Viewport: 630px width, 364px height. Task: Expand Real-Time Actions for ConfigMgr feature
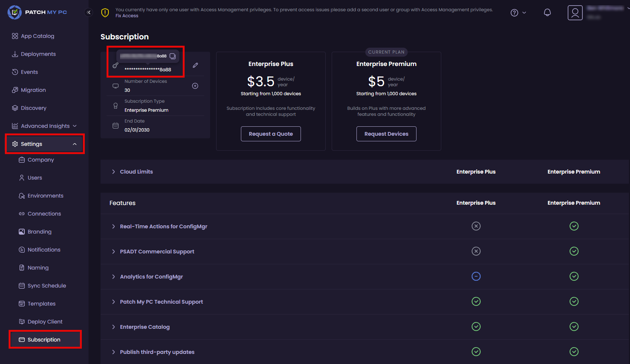coord(113,226)
